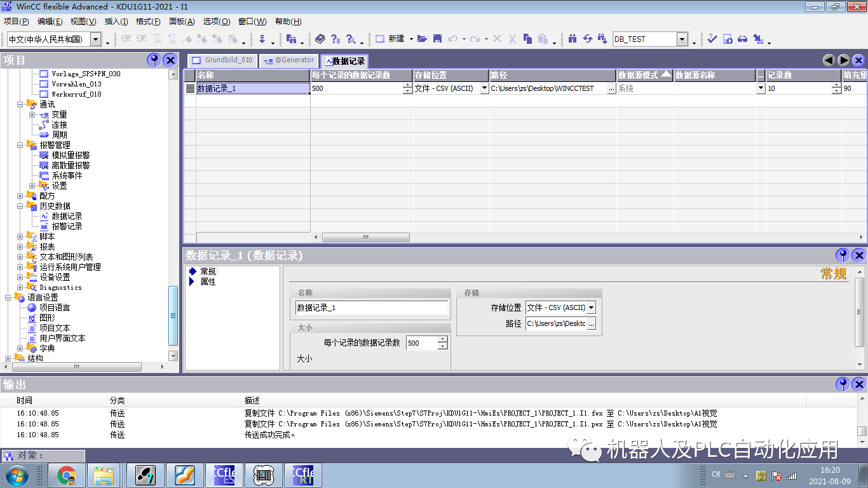Click inside the 名称 input field

[369, 309]
